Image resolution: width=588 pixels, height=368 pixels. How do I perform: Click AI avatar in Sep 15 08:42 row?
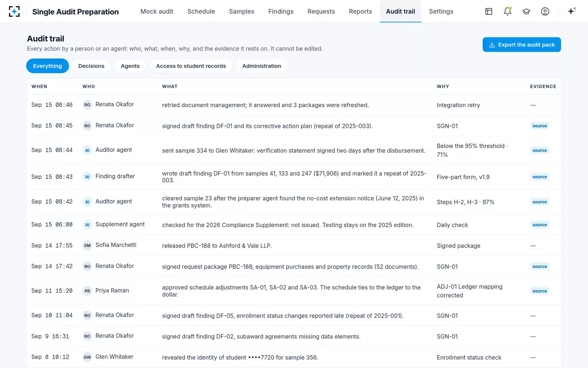(x=87, y=202)
